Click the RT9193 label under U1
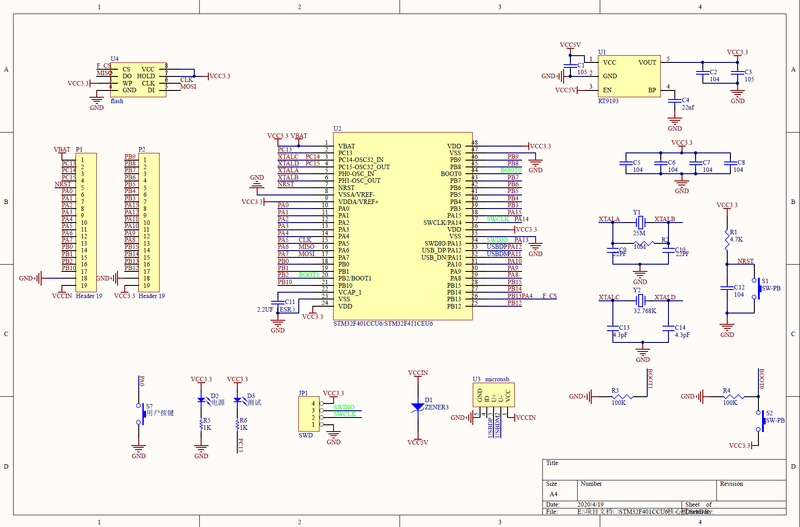Viewport: 800px width, 527px height. coord(608,101)
